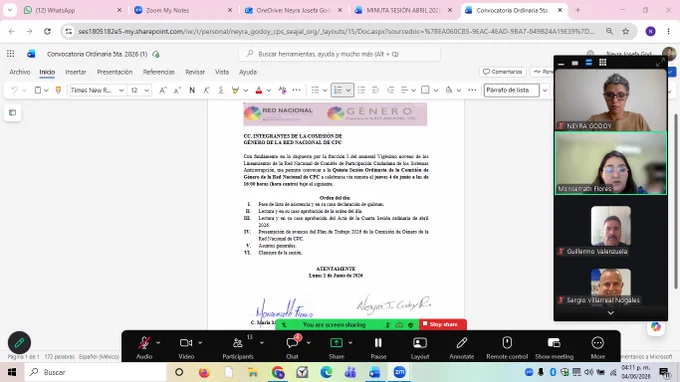Select the Format Painter icon
Image resolution: width=680 pixels, height=382 pixels.
tap(58, 90)
